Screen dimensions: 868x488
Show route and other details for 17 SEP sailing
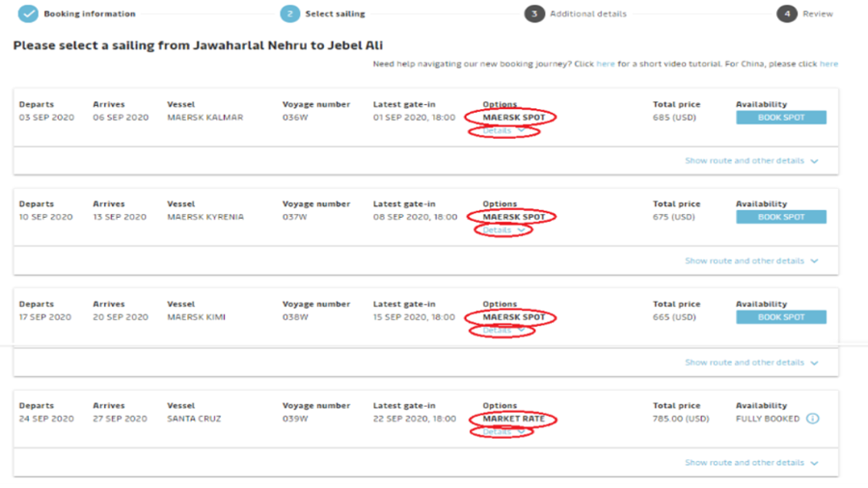click(751, 363)
